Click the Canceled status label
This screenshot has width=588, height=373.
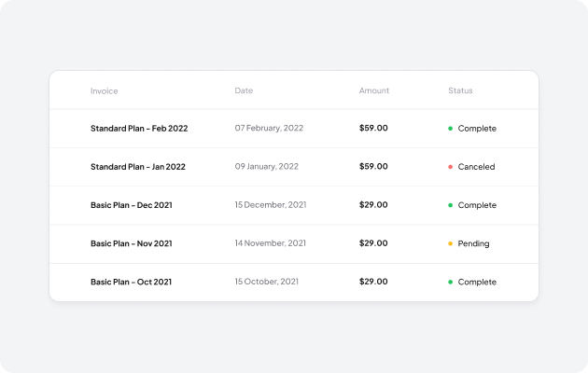pos(476,167)
